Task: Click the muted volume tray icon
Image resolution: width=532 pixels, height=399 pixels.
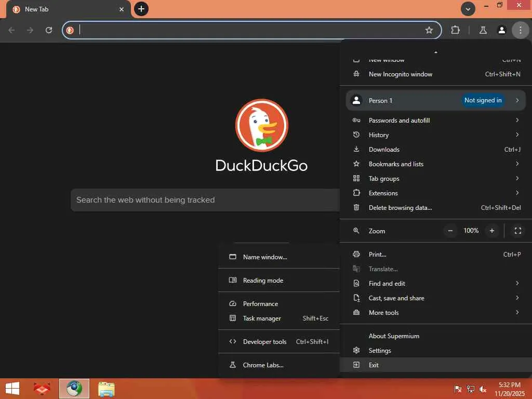Action: tap(483, 389)
